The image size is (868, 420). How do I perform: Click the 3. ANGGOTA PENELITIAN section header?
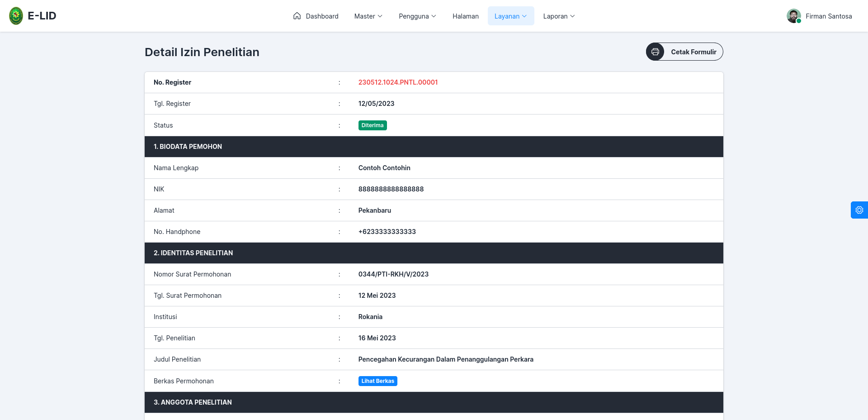434,402
